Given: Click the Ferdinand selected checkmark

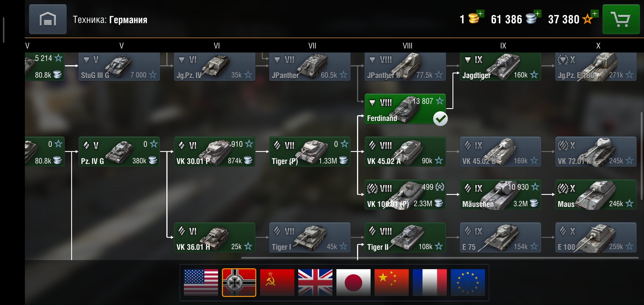Looking at the screenshot, I should [440, 119].
